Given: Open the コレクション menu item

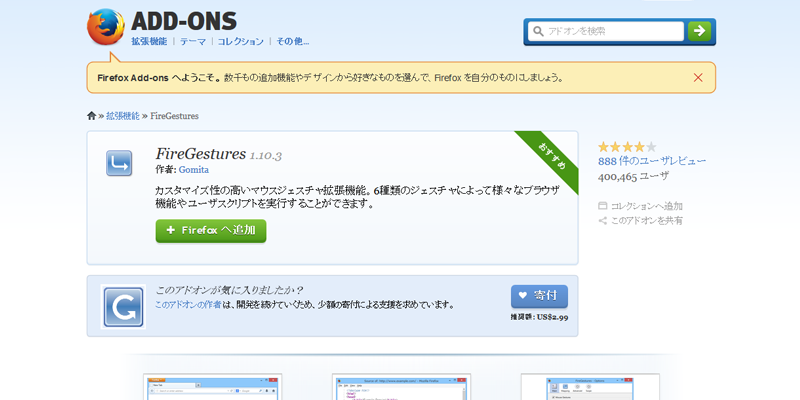Looking at the screenshot, I should [241, 41].
